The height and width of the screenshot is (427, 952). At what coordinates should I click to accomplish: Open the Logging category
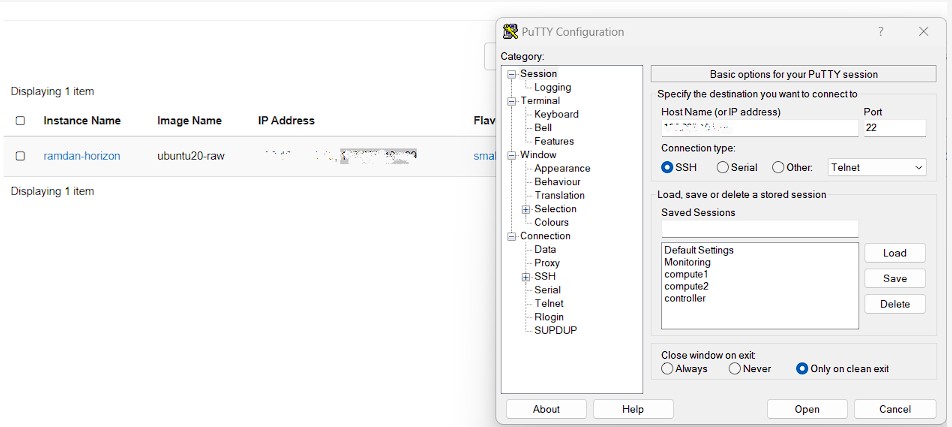coord(552,87)
